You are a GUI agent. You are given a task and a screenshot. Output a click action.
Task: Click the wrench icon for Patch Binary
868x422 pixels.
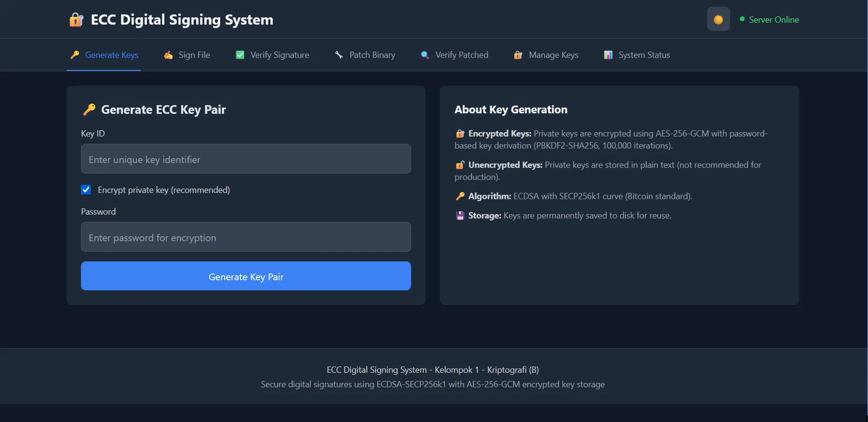point(339,55)
